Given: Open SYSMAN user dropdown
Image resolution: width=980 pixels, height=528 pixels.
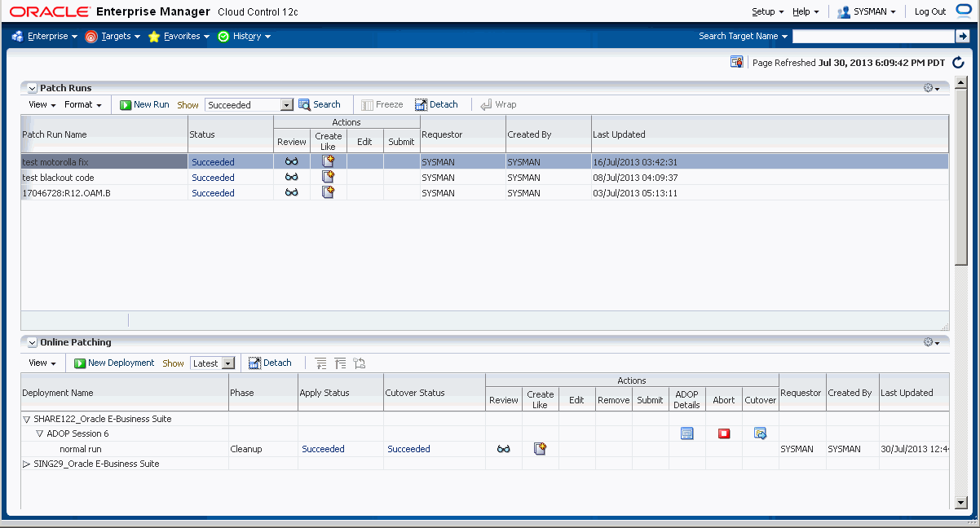Looking at the screenshot, I should coord(867,11).
